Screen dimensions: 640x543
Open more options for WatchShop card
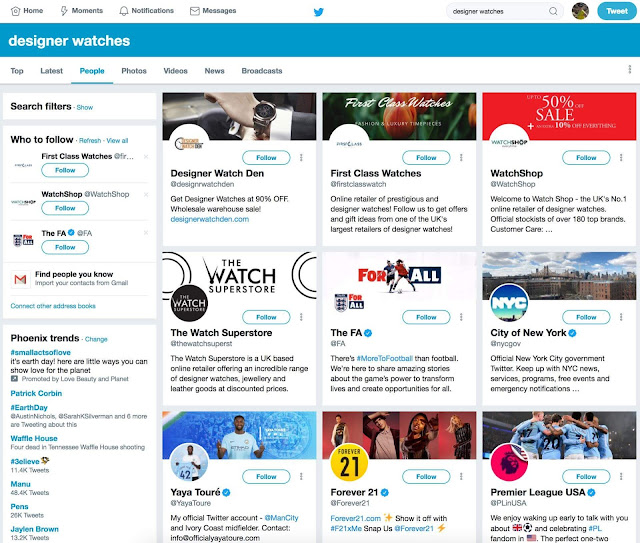pyautogui.click(x=621, y=158)
